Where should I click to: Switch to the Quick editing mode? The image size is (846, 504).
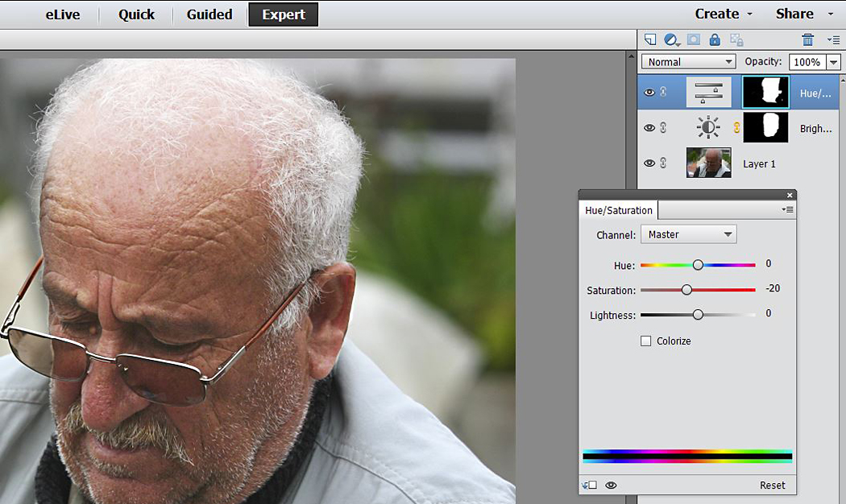[x=136, y=14]
